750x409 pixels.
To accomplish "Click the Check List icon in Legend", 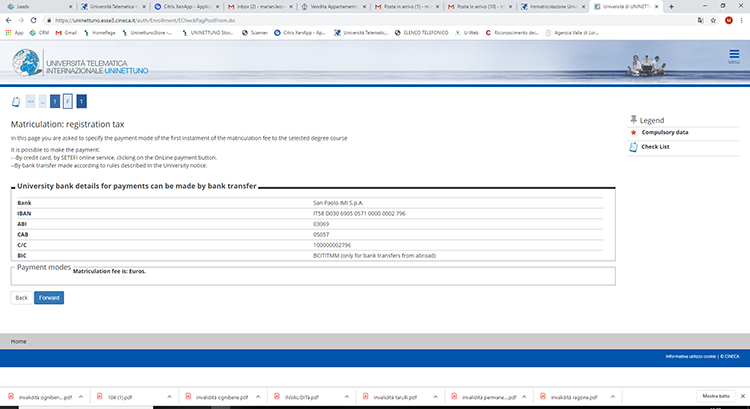I will [x=633, y=147].
